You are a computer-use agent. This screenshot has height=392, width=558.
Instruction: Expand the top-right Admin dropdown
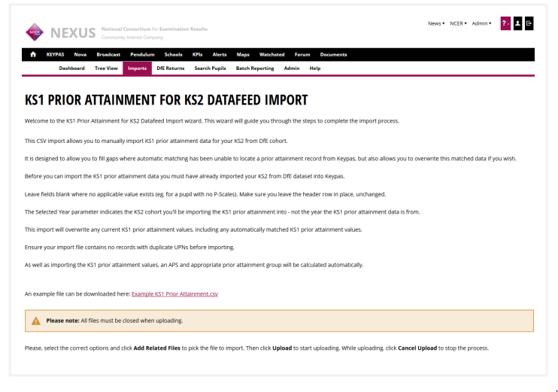[x=481, y=23]
